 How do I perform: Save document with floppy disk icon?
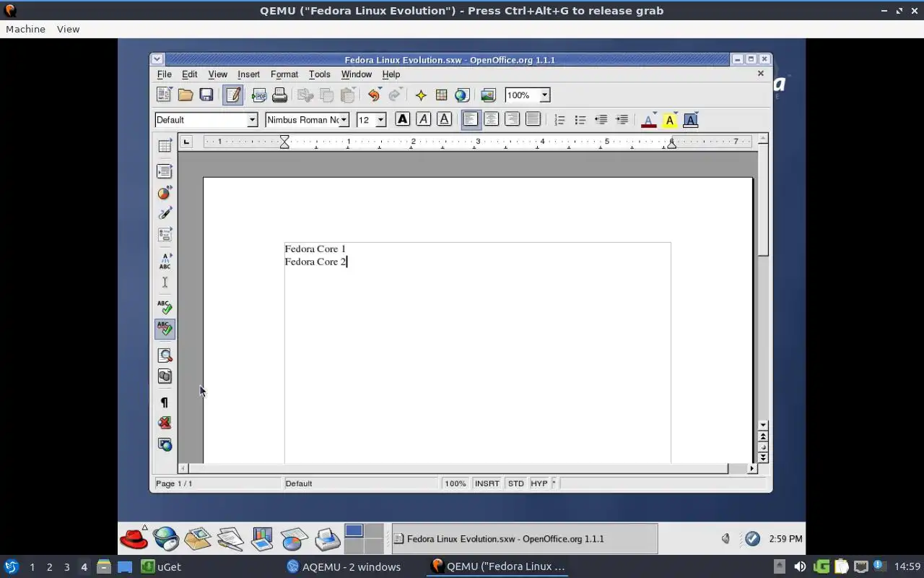click(x=206, y=95)
